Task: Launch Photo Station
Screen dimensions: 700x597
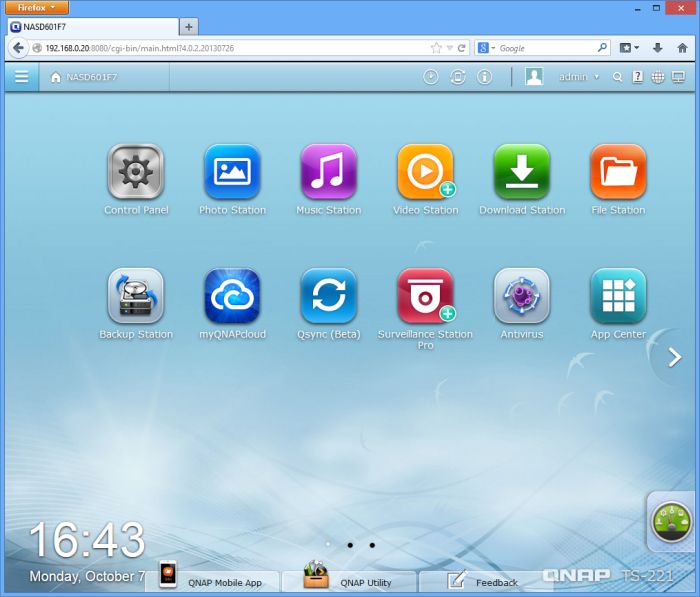Action: (x=232, y=172)
